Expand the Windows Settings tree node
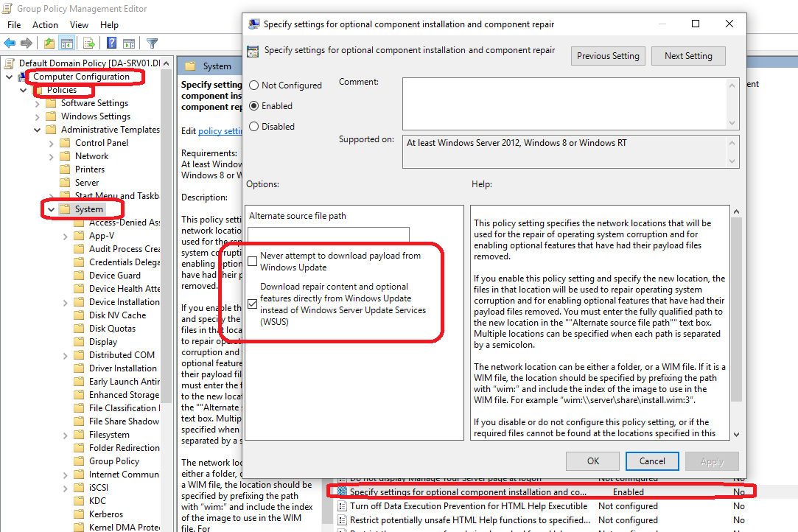Image resolution: width=798 pixels, height=532 pixels. point(38,116)
